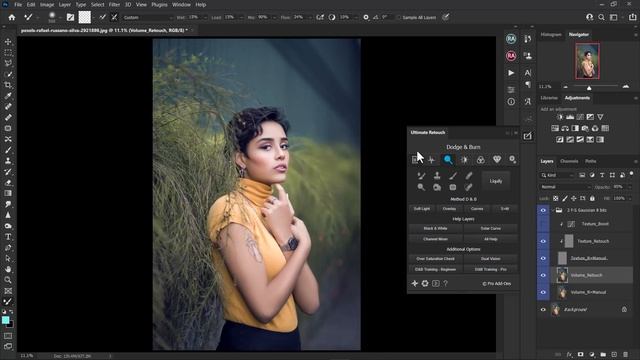Adjust the Navigator zoom slider
The width and height of the screenshot is (640, 360).
click(x=589, y=87)
